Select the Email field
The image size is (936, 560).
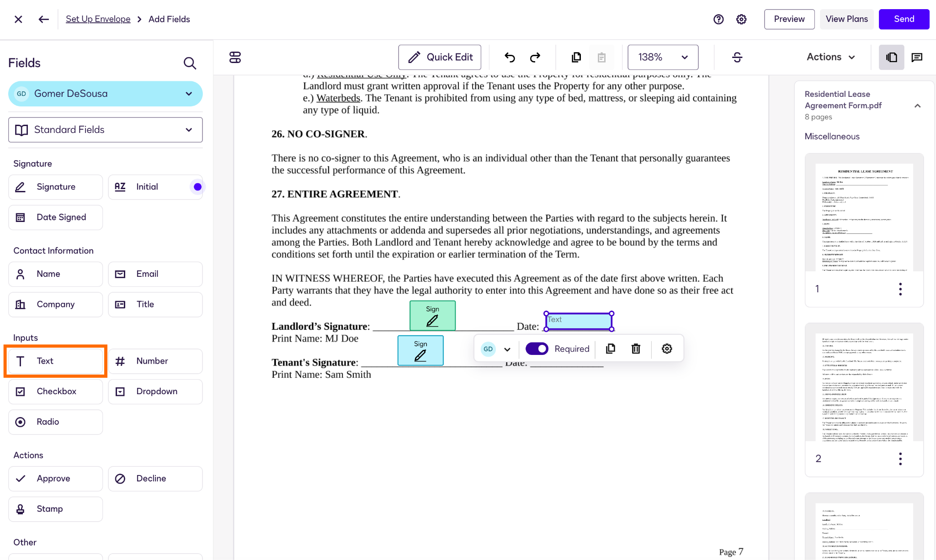[155, 274]
